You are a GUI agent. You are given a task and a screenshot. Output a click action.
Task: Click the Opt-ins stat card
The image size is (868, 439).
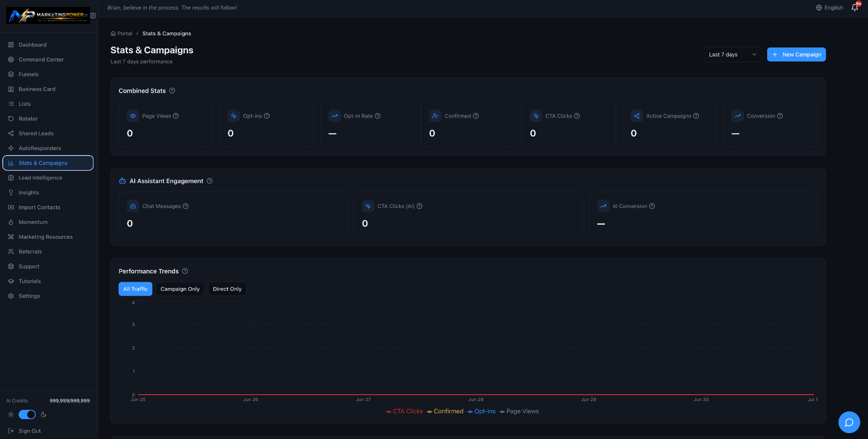[x=266, y=124]
